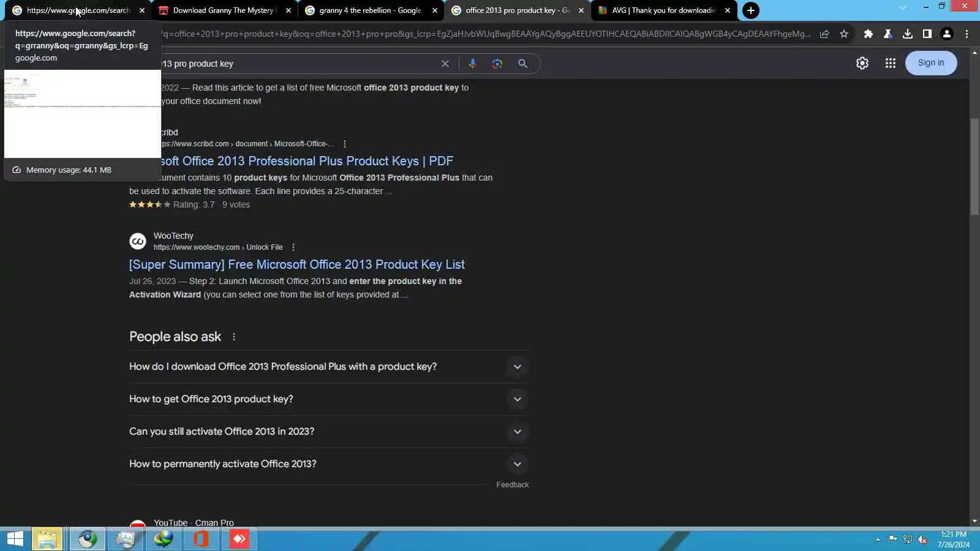Open File Explorer from the taskbar
Viewport: 980px width, 551px height.
click(x=47, y=539)
